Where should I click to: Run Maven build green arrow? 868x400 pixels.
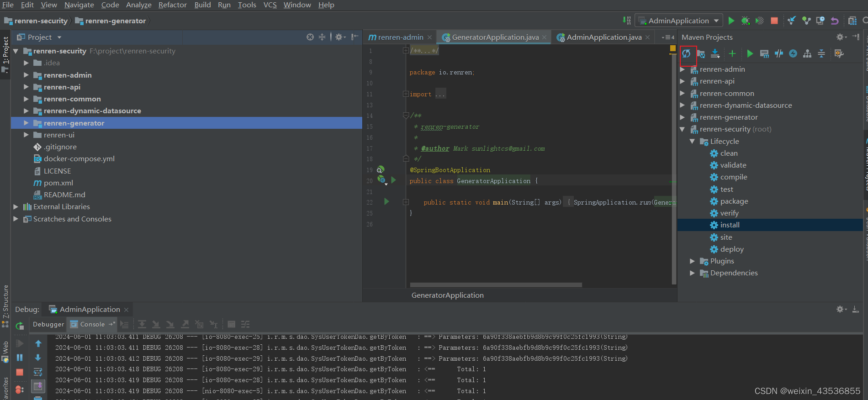(x=750, y=54)
